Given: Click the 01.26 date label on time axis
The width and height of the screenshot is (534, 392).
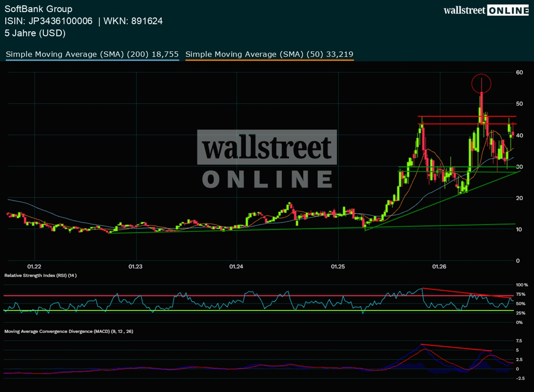Looking at the screenshot, I should click(x=441, y=266).
